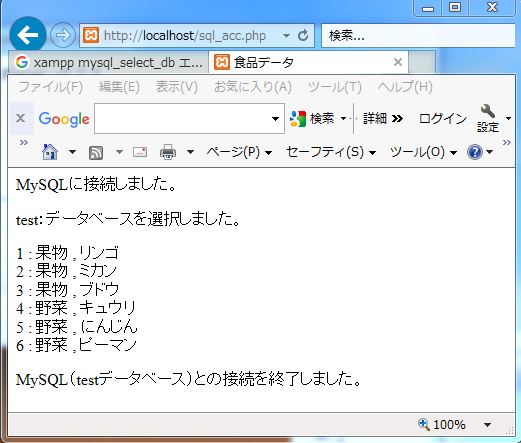This screenshot has height=443, width=521.
Task: Expand the address bar dropdown arrow
Action: [x=286, y=35]
